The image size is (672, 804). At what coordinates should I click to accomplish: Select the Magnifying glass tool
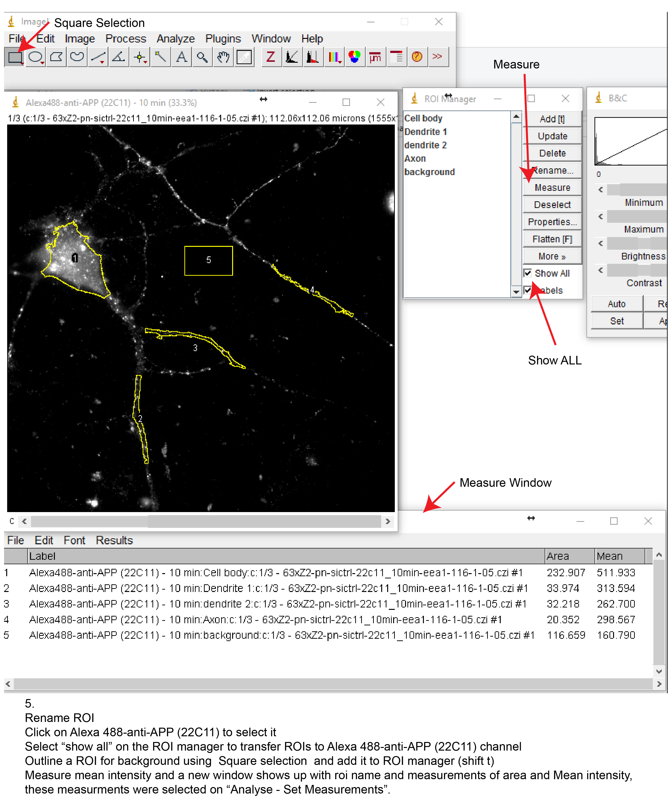click(x=202, y=57)
